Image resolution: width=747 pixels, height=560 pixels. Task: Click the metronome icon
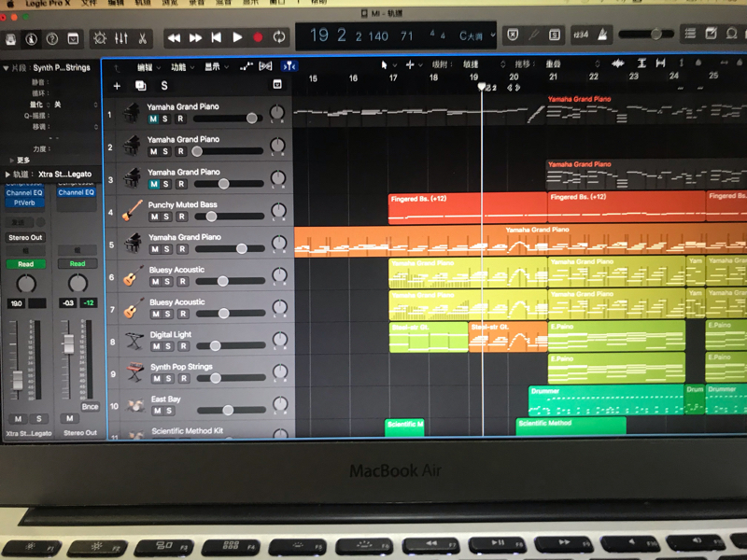click(603, 35)
